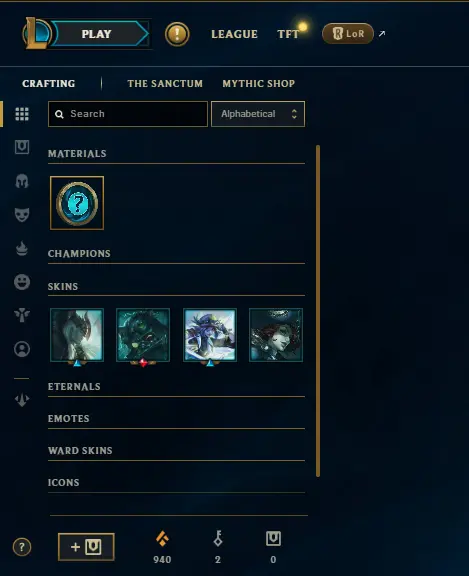
Task: Filter loot by ward skins icon
Action: click(22, 315)
